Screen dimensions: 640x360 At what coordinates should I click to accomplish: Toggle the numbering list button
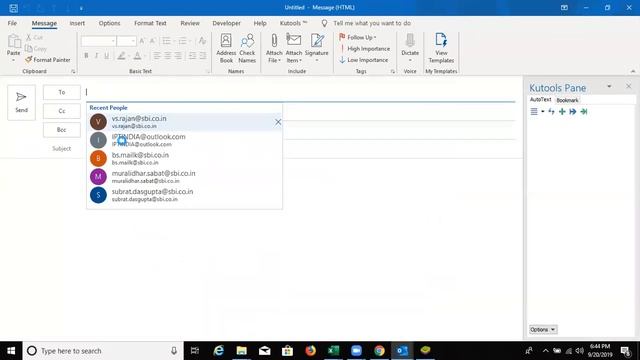click(183, 41)
